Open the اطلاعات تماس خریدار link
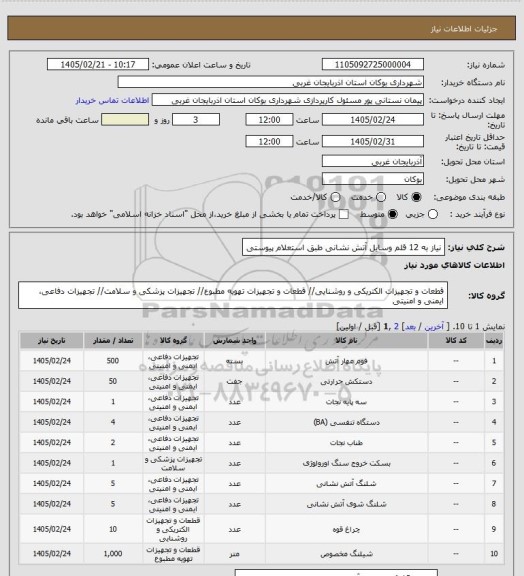524x576 pixels. [112, 100]
